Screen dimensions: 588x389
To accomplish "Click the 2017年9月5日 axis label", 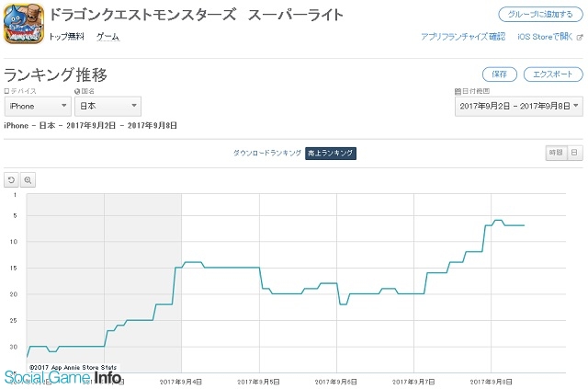I will tap(259, 382).
